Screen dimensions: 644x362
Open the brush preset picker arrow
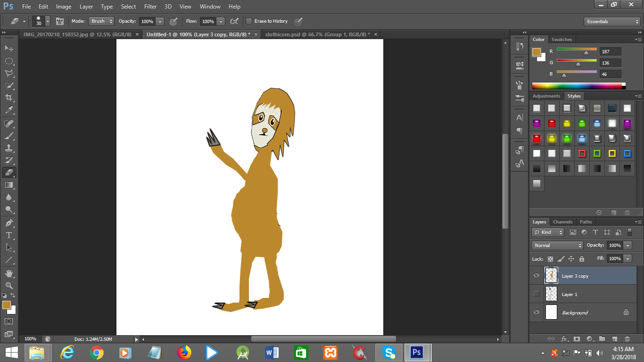48,22
